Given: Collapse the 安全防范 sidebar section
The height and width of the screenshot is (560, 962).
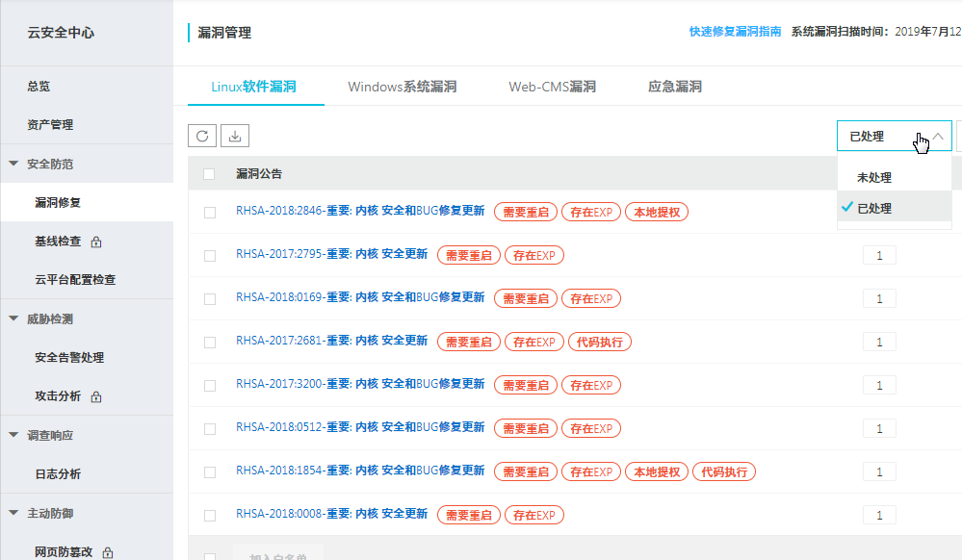Looking at the screenshot, I should pos(13,164).
